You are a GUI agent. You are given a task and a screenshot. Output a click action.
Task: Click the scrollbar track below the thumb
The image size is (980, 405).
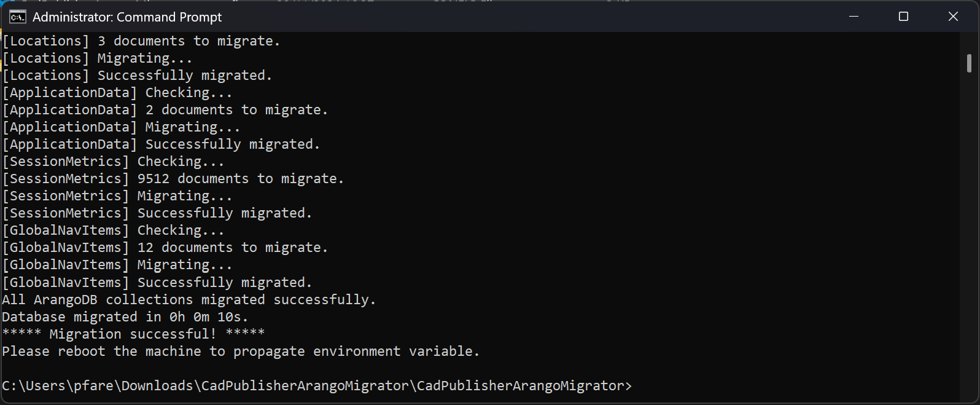point(969,246)
